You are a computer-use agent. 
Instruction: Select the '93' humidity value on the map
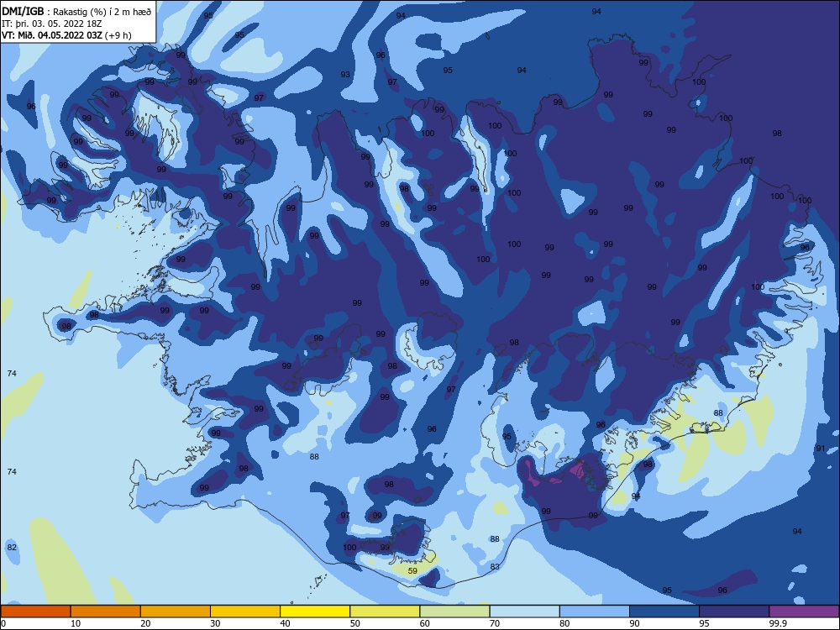[x=345, y=75]
